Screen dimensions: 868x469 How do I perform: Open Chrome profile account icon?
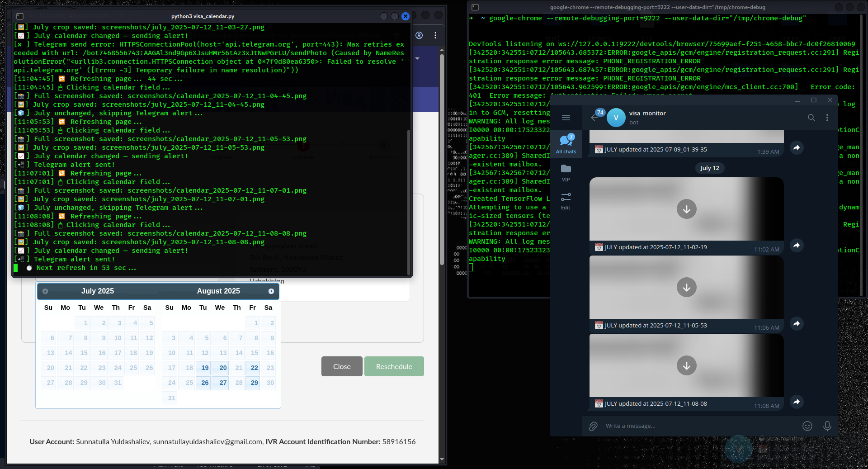pyautogui.click(x=419, y=35)
